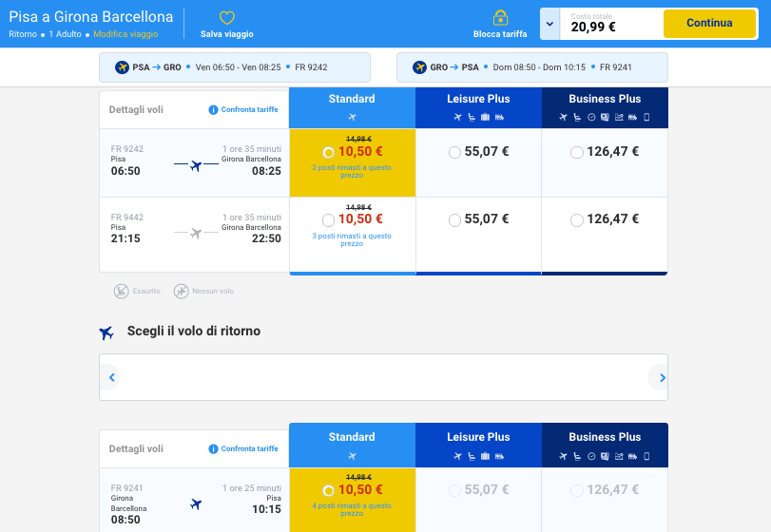Click the seat icon under outbound Leisure Plus

click(x=472, y=117)
